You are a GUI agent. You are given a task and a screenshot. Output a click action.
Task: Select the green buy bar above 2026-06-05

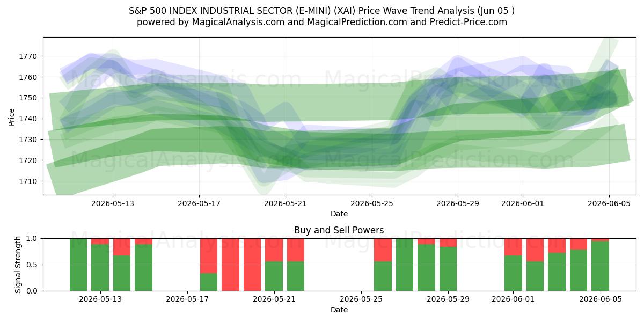coord(600,266)
